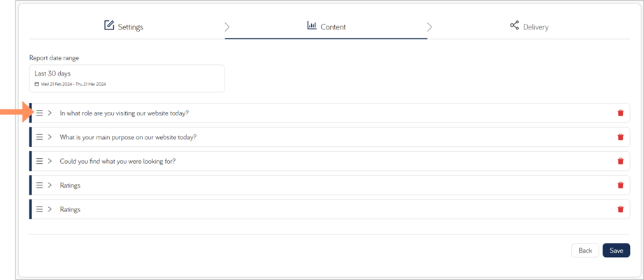Click drag handle of last Ratings row
Image resolution: width=644 pixels, height=280 pixels.
click(39, 209)
